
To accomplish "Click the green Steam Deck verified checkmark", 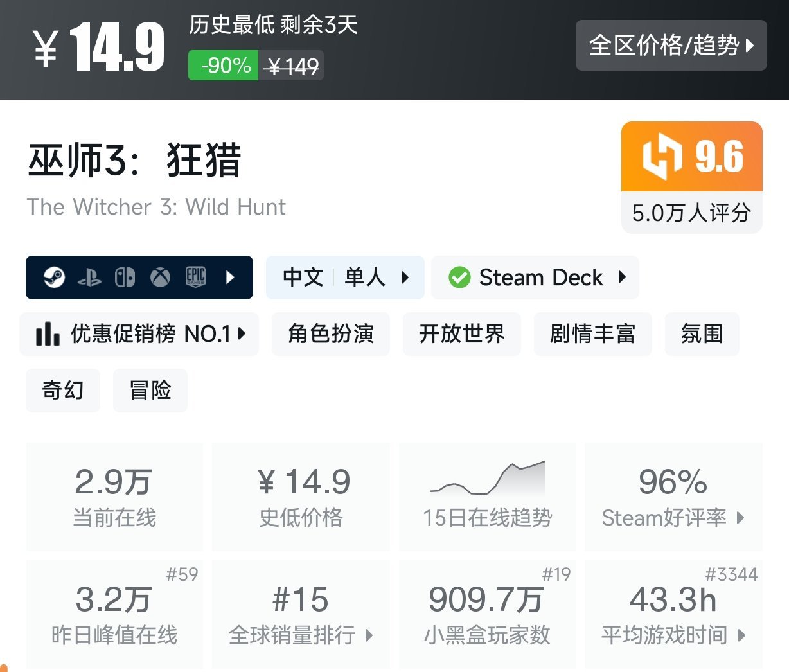I will [459, 278].
